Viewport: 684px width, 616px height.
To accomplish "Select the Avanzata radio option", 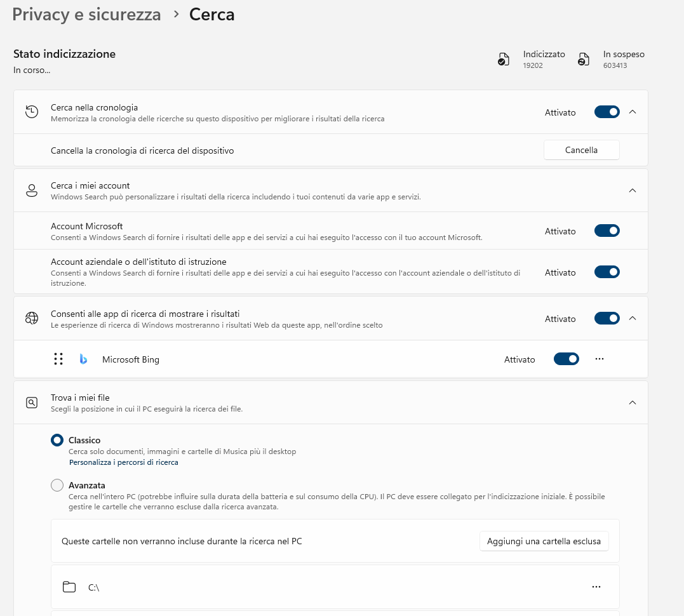I will [57, 485].
